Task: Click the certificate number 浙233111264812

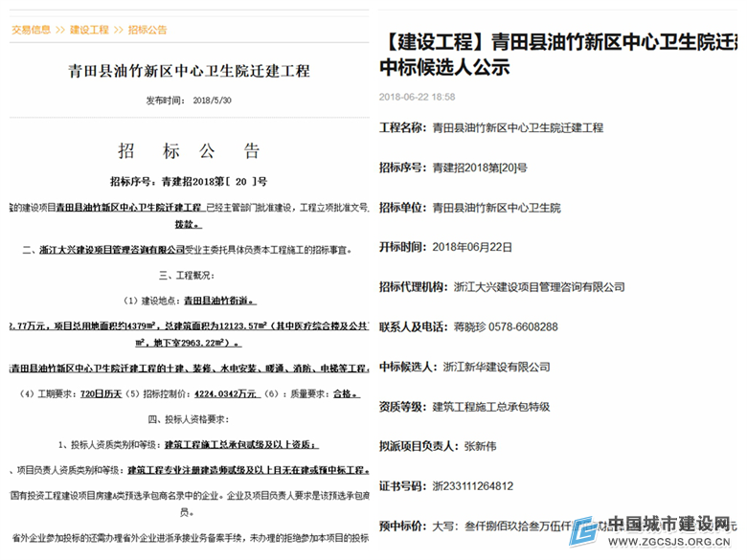Action: [472, 485]
